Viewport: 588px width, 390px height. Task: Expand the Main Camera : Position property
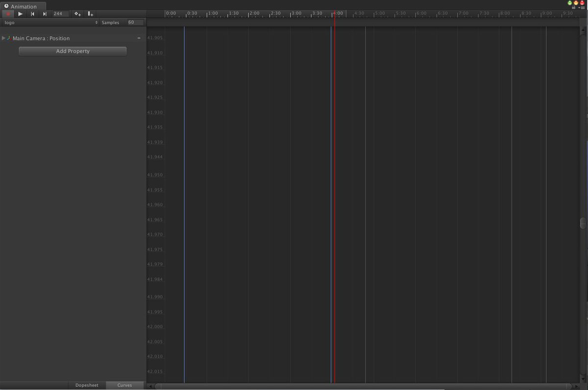coord(4,38)
